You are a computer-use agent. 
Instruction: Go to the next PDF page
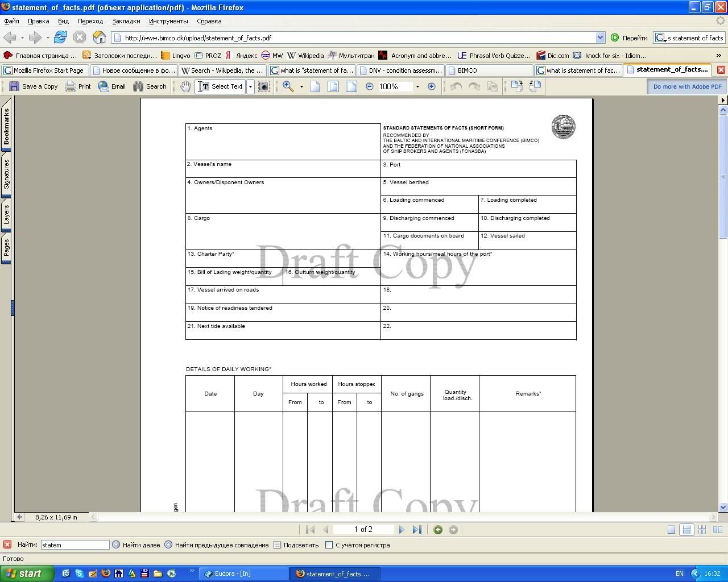click(x=402, y=530)
